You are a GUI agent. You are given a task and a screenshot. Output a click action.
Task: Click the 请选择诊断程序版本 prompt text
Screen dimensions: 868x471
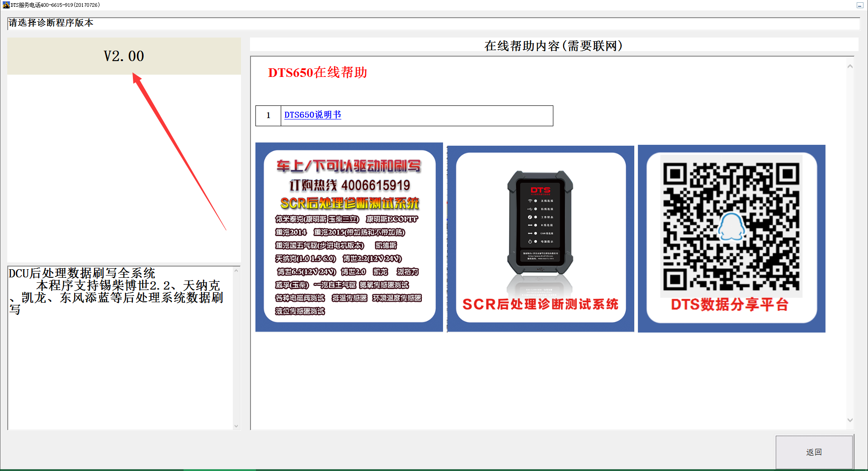(x=51, y=23)
